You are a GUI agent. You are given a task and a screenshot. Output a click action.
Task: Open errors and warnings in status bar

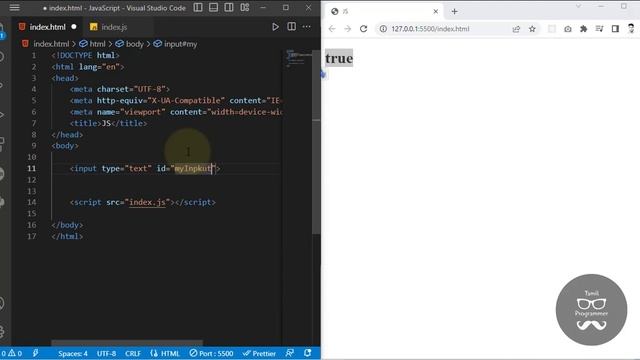pos(11,353)
